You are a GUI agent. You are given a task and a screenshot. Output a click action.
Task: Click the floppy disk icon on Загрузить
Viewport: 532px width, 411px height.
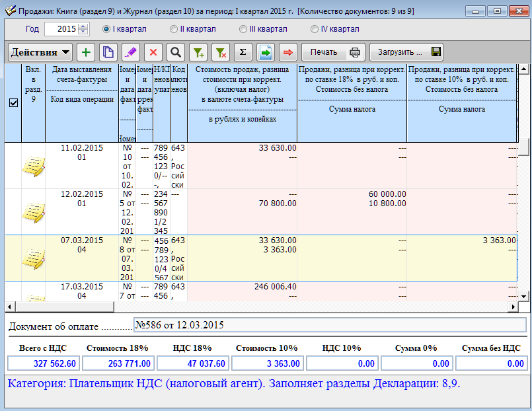(x=436, y=52)
